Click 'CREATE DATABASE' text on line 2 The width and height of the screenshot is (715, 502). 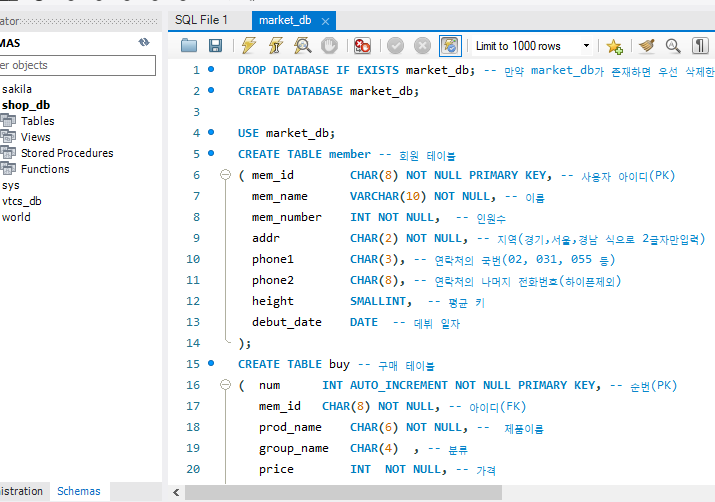(x=290, y=91)
